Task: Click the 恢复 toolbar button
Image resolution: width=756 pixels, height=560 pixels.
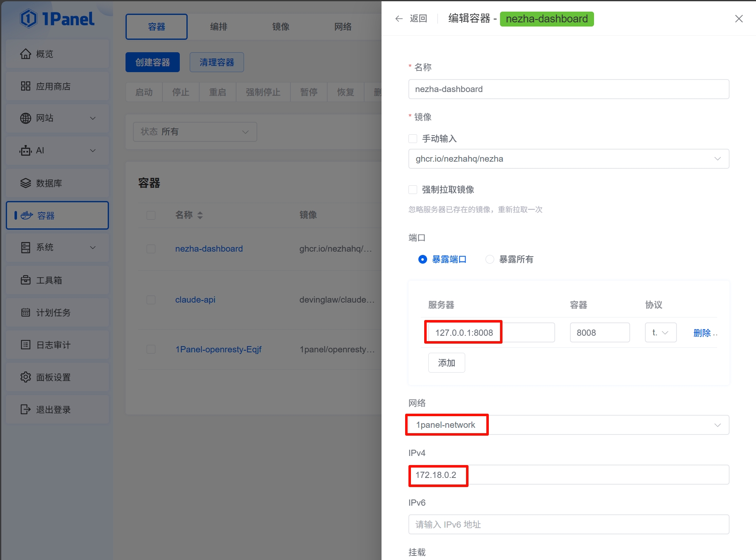Action: point(345,92)
